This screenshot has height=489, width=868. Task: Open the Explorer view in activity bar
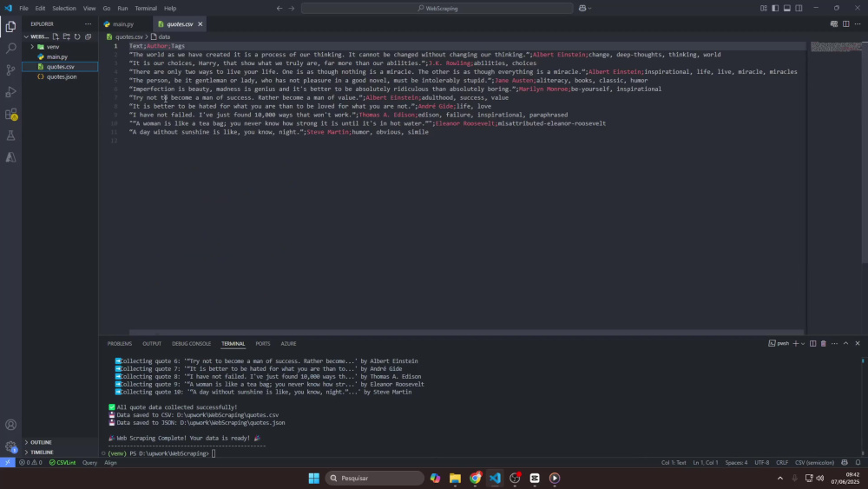[x=10, y=27]
